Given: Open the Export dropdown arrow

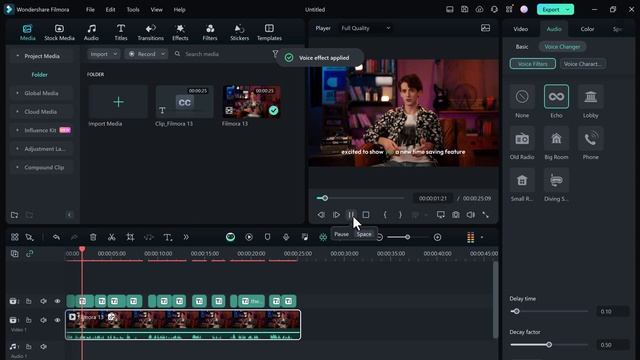Looking at the screenshot, I should pyautogui.click(x=567, y=9).
